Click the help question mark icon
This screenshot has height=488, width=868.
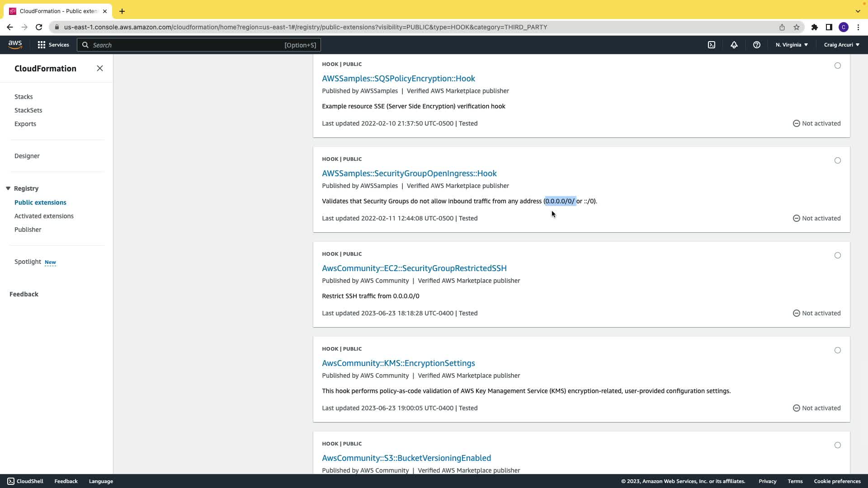[x=756, y=45]
